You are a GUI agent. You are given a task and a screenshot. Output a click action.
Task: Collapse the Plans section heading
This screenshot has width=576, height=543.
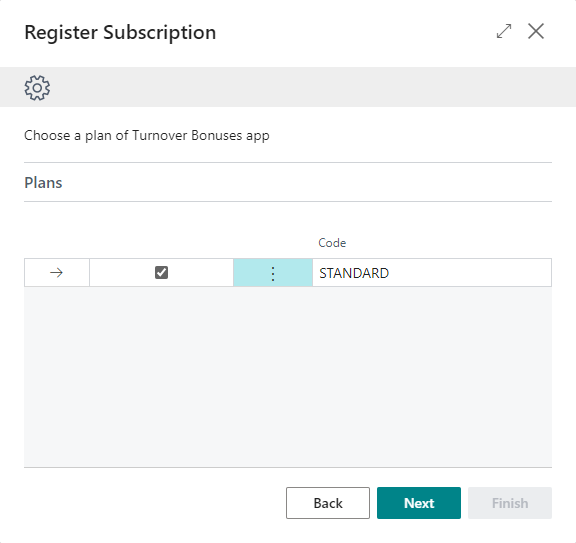[43, 183]
